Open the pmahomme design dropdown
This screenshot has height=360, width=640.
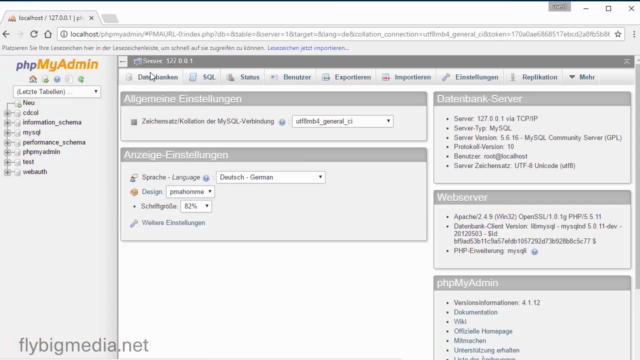tap(190, 191)
